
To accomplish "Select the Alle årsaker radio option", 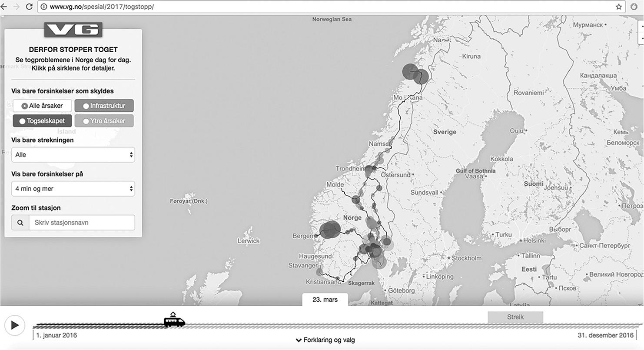I will (x=42, y=106).
